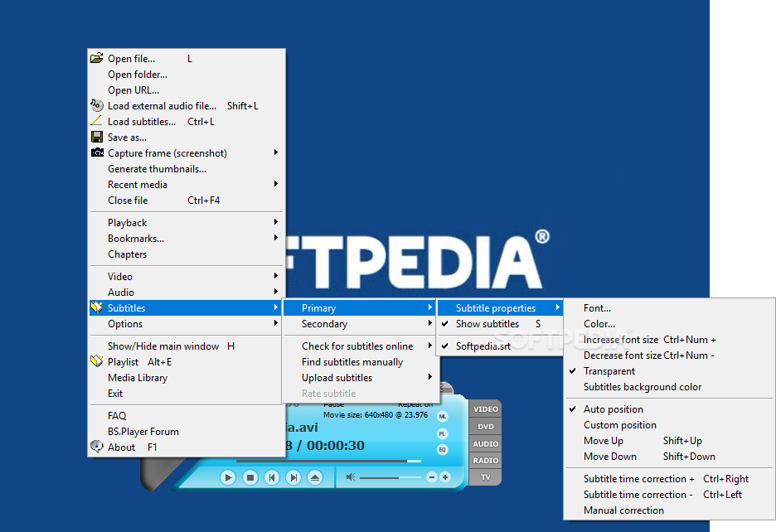Click the Subtitles menu item icon
776x532 pixels.
pos(97,307)
